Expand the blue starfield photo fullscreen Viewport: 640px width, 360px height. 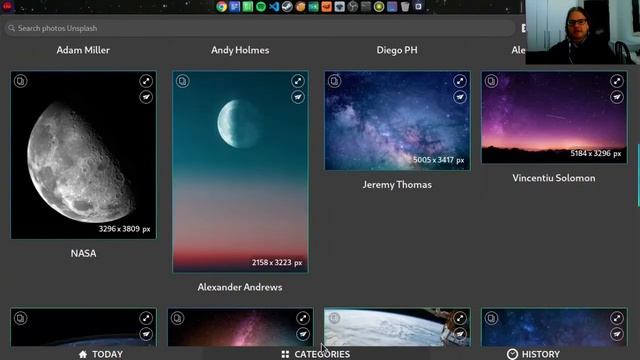(x=617, y=318)
